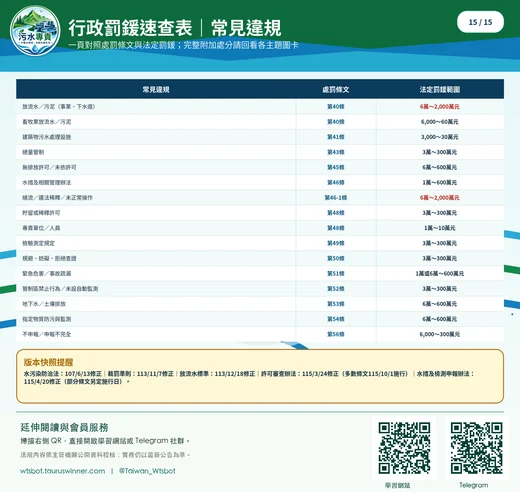The image size is (520, 492).
Task: Click the red fine value in 第46-1條 row
Action: (x=440, y=198)
